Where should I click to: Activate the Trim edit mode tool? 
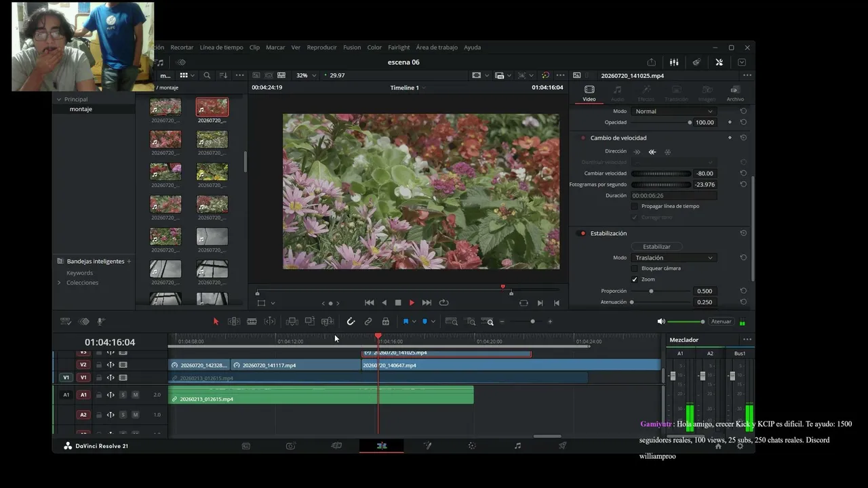(234, 321)
